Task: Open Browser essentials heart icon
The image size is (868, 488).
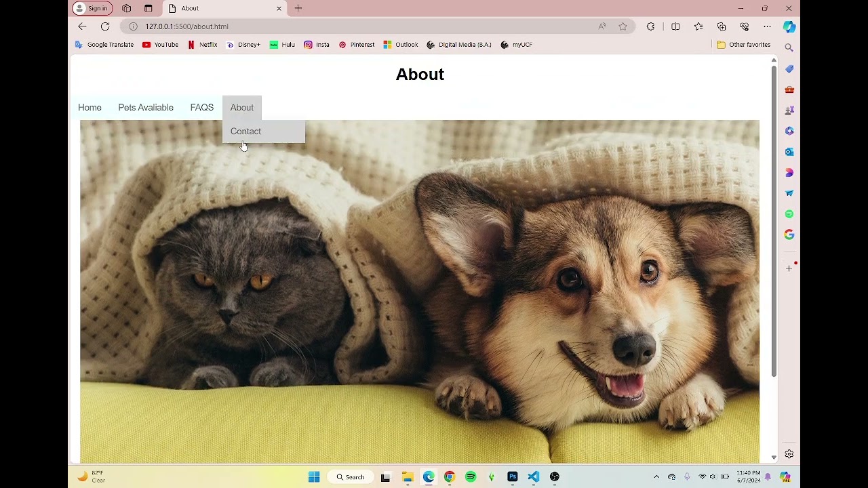Action: pos(745,26)
